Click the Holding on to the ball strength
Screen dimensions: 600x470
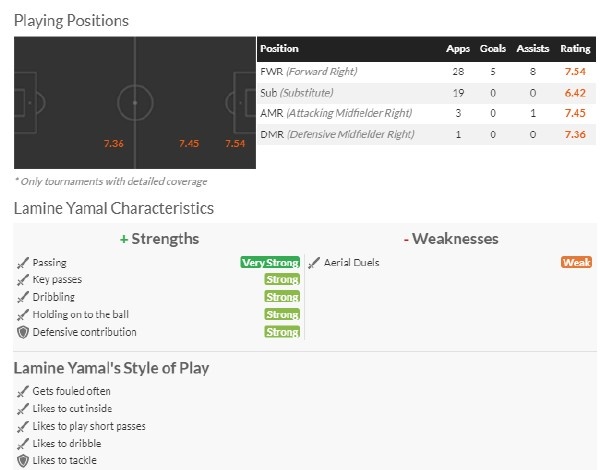[x=79, y=315]
